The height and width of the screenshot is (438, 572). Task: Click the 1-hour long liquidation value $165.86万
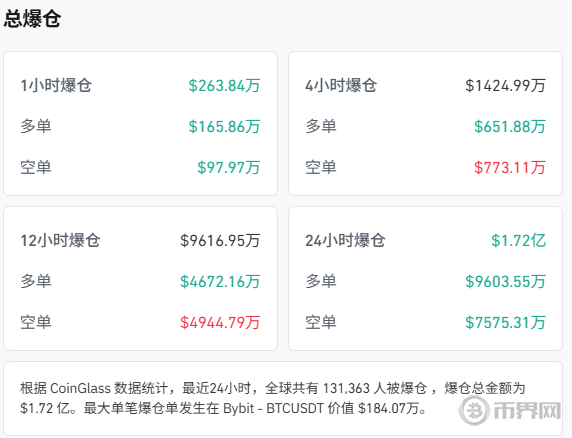[x=224, y=127]
